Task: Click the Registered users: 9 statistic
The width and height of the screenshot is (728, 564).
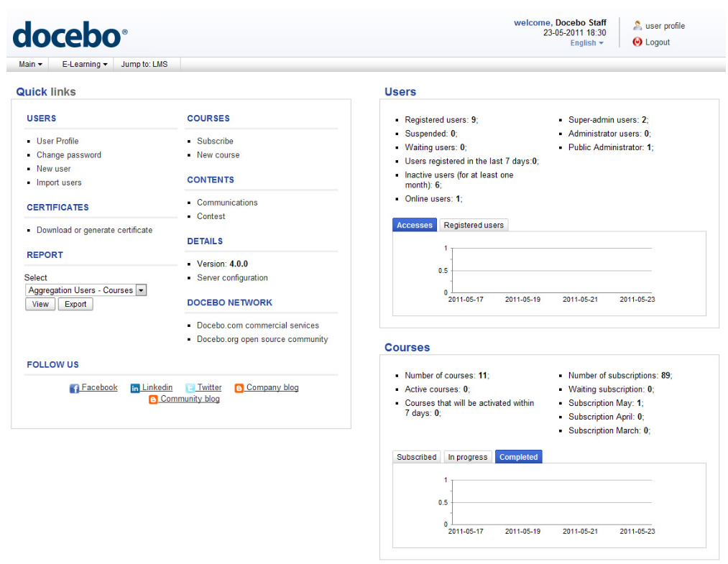Action: (x=441, y=120)
